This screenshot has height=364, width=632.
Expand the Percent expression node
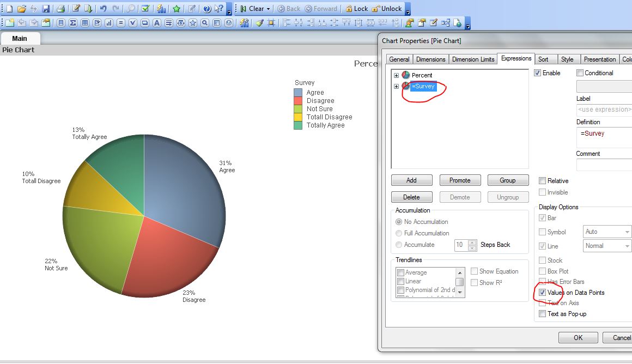(396, 75)
